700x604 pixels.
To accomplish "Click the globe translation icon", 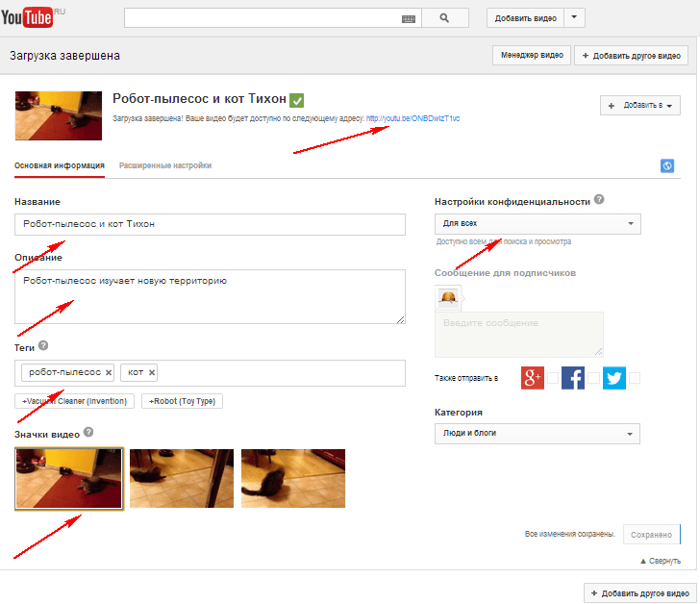I will click(667, 165).
